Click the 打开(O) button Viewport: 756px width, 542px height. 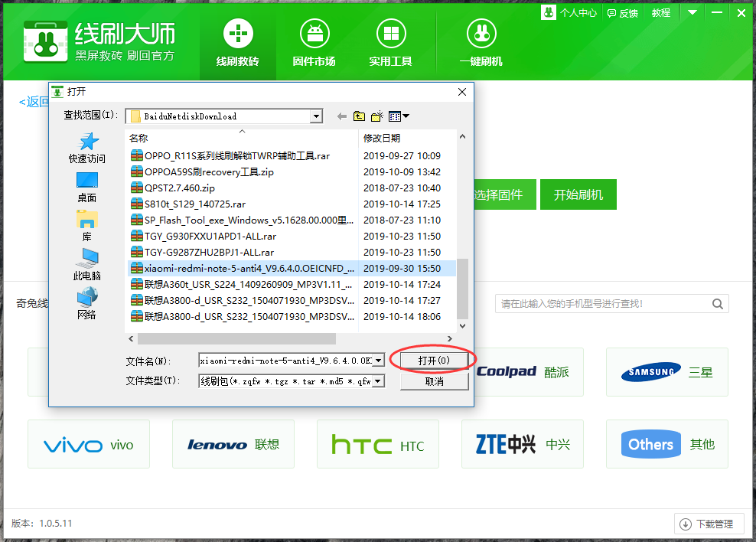tap(434, 361)
